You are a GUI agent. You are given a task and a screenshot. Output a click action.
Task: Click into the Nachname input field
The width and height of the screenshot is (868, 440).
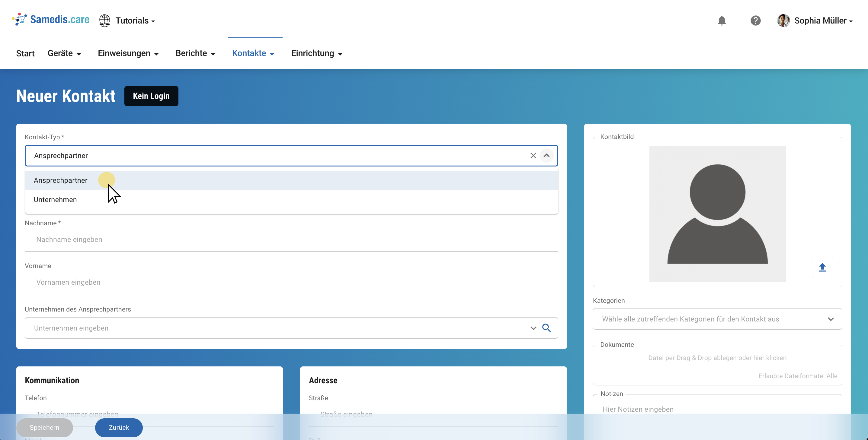[x=291, y=239]
